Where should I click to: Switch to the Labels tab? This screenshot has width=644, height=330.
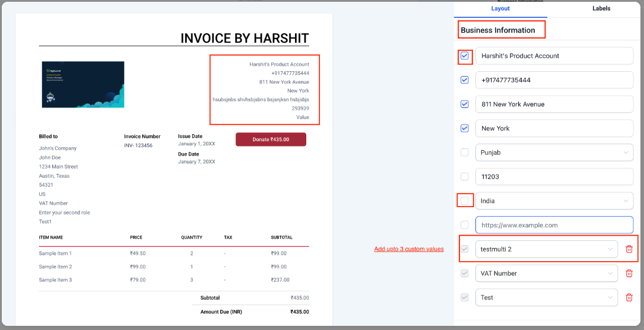click(601, 9)
